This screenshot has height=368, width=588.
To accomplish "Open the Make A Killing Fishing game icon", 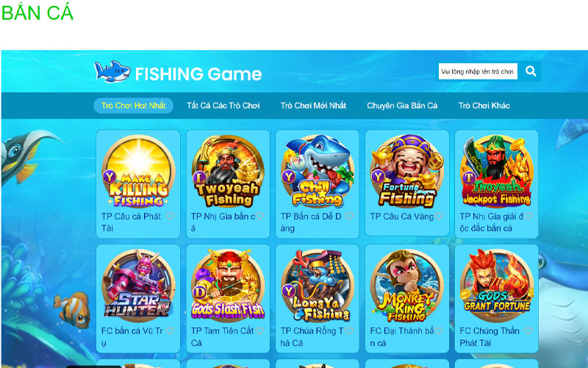I will coord(138,171).
